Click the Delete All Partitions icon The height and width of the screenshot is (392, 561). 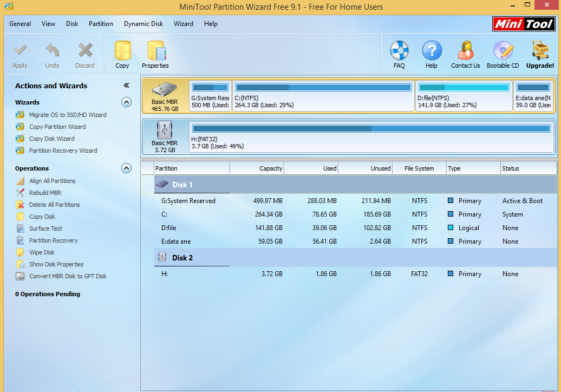[x=21, y=205]
